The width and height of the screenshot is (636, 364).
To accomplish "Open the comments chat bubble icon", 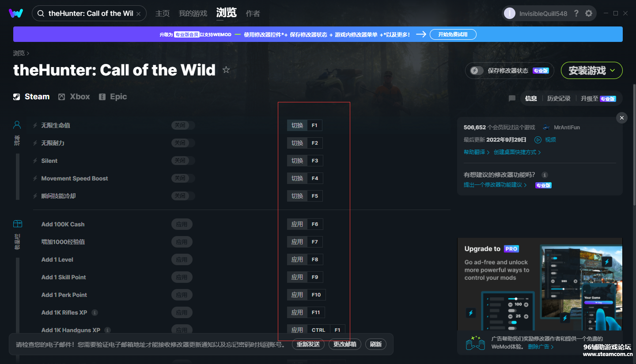I will click(512, 98).
